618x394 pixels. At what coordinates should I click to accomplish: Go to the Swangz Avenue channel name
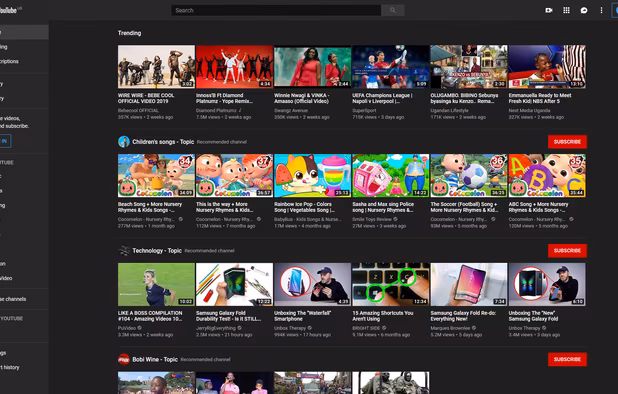click(x=291, y=111)
